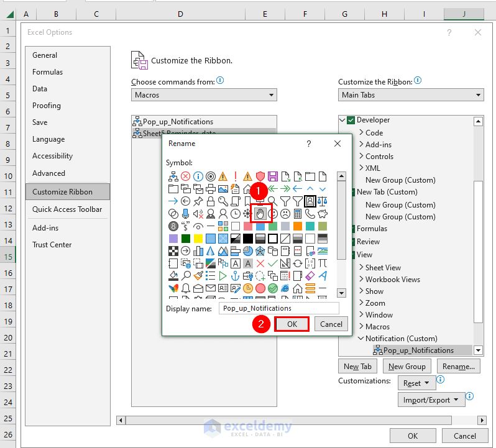Screen dimensions: 496x448
Task: Choose the muted speaker symbol
Action: (x=198, y=214)
